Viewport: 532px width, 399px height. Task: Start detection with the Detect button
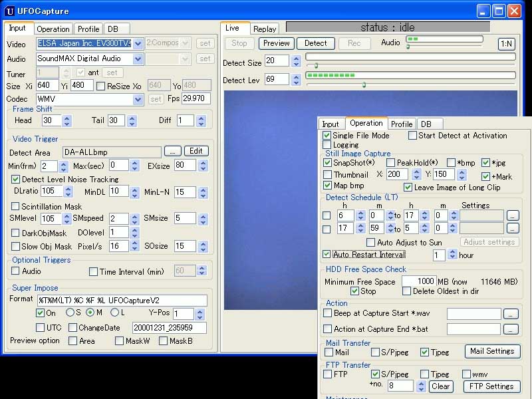(x=315, y=43)
